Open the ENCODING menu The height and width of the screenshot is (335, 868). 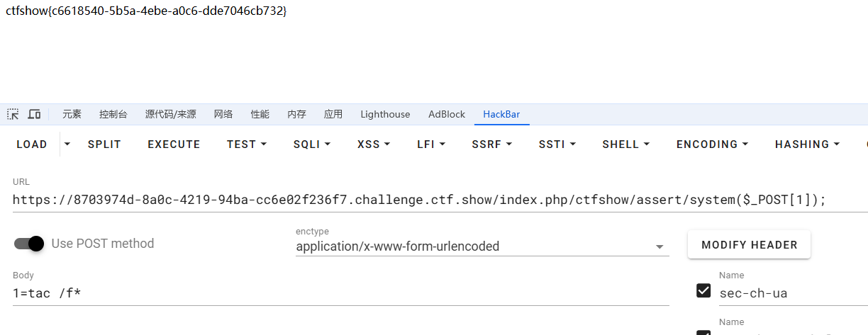pyautogui.click(x=712, y=144)
